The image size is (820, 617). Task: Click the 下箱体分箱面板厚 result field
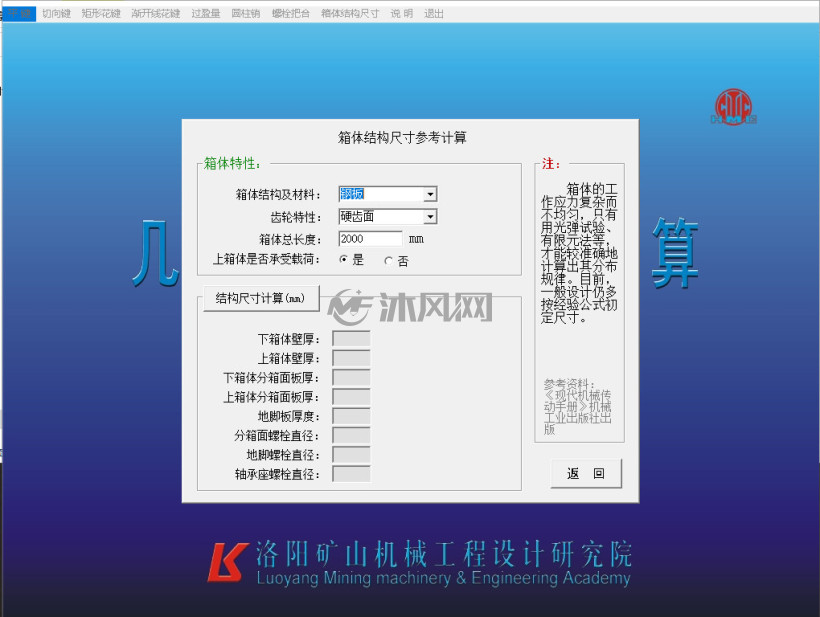click(x=351, y=378)
